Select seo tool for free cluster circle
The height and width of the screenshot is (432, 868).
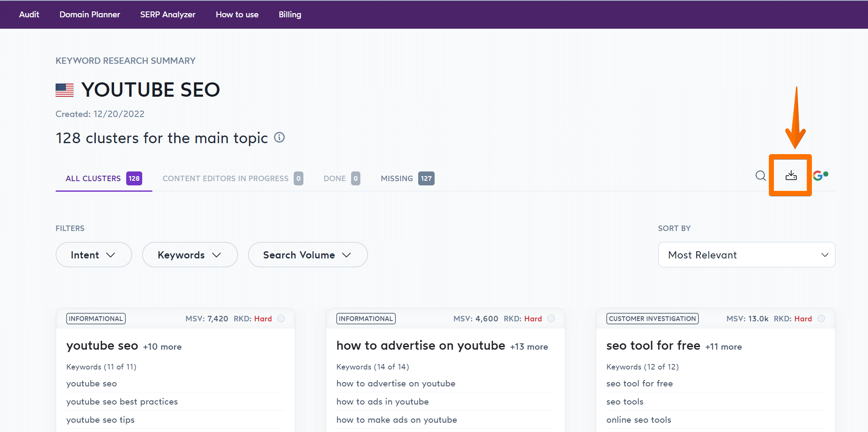pyautogui.click(x=821, y=318)
